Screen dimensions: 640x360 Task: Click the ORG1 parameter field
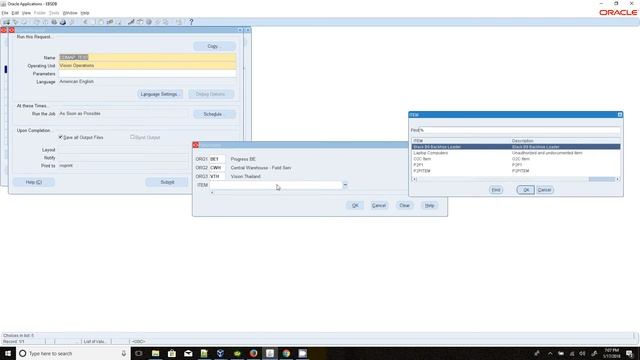[x=217, y=159]
